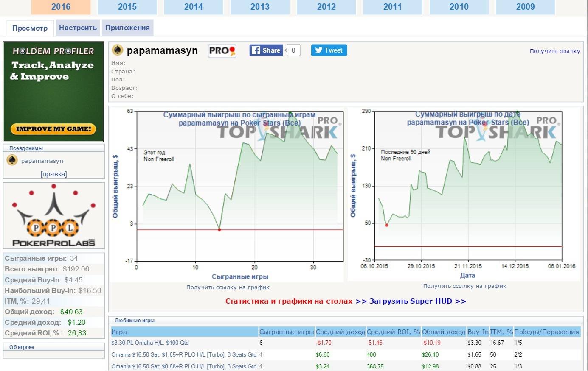
Task: Open the PokerProLabs crown logo banner
Action: pos(54,216)
